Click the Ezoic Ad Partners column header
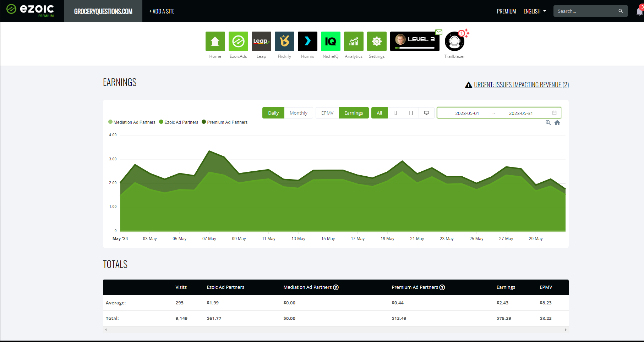 point(225,287)
